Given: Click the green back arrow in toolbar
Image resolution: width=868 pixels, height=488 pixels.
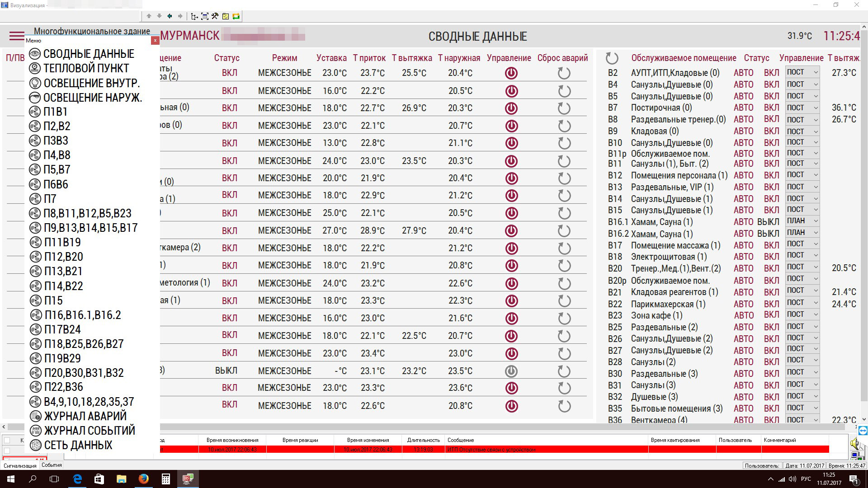Looking at the screenshot, I should tap(170, 16).
